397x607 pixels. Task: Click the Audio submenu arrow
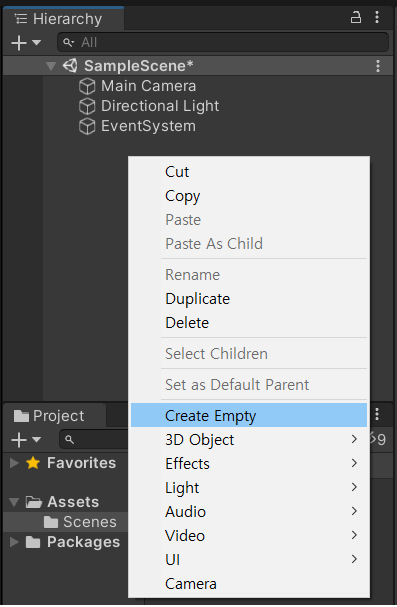tap(354, 511)
